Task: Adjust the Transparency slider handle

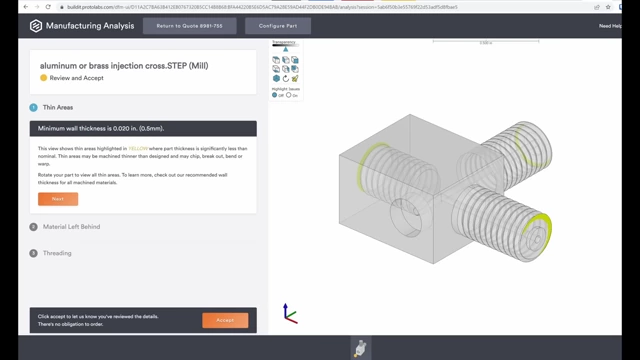Action: click(286, 49)
